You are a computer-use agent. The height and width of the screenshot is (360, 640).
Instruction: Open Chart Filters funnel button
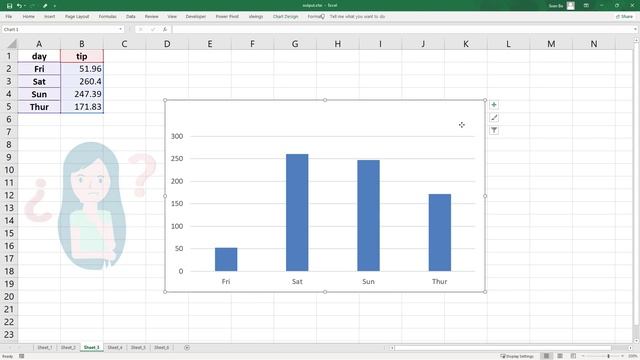click(x=494, y=130)
